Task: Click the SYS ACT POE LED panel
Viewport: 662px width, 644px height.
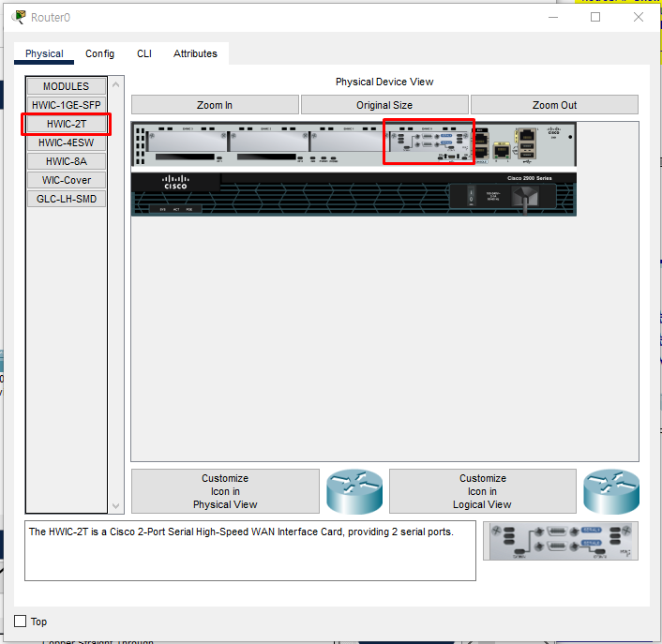Action: (175, 209)
